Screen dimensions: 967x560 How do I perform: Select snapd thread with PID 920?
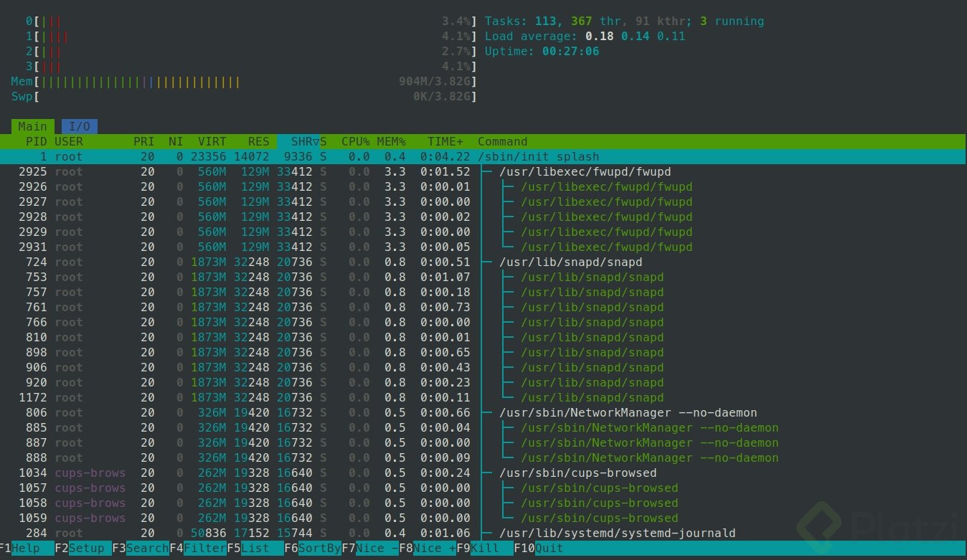(x=483, y=383)
